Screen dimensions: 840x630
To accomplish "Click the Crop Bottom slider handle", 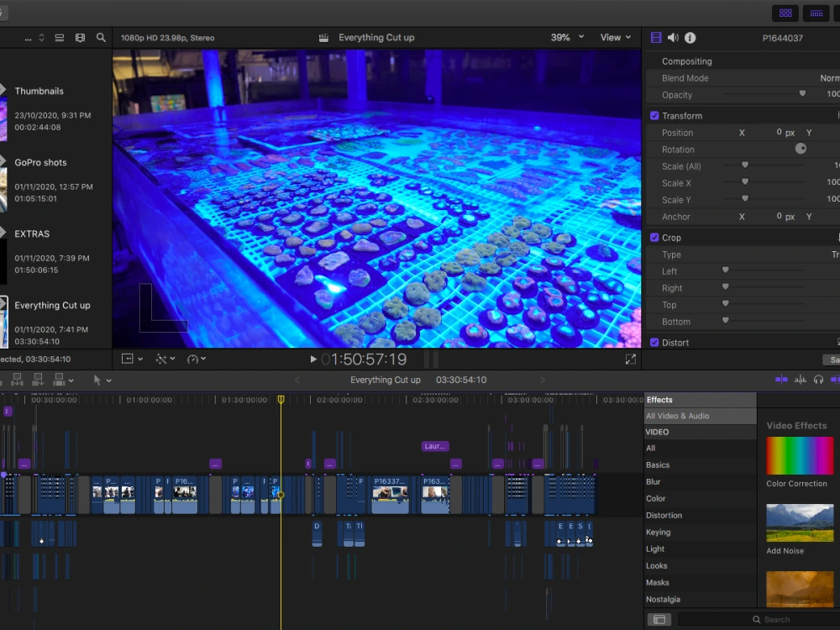I will [726, 320].
